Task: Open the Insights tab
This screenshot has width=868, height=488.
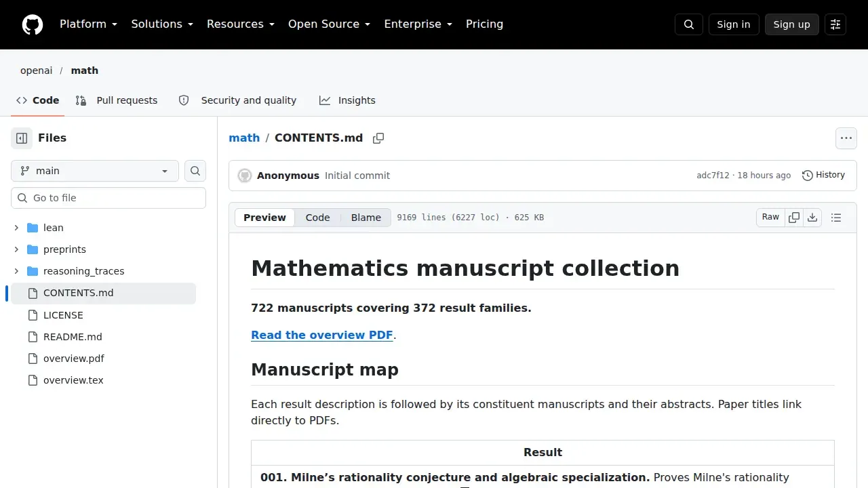Action: (347, 100)
